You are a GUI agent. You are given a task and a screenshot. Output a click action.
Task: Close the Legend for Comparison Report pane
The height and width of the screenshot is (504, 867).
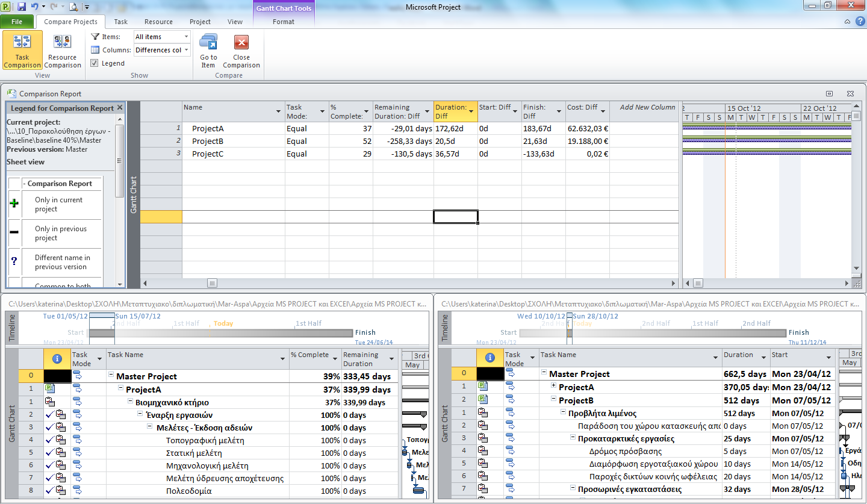[x=119, y=108]
